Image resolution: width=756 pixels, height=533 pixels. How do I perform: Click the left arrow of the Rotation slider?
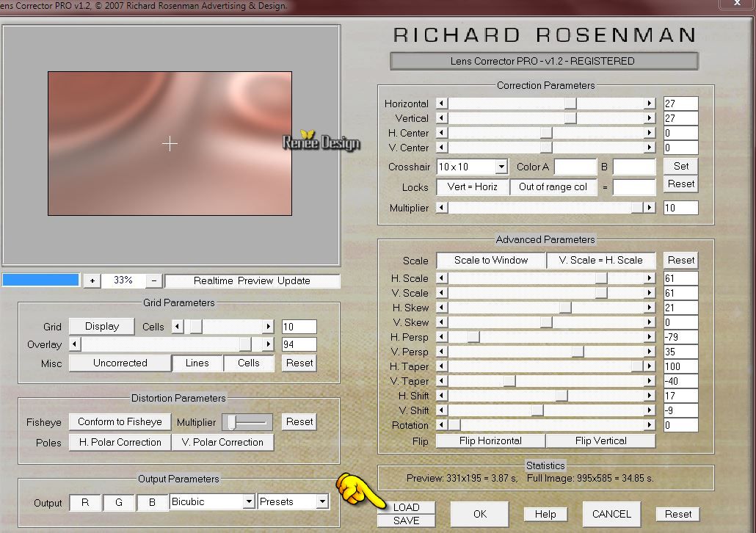[442, 425]
